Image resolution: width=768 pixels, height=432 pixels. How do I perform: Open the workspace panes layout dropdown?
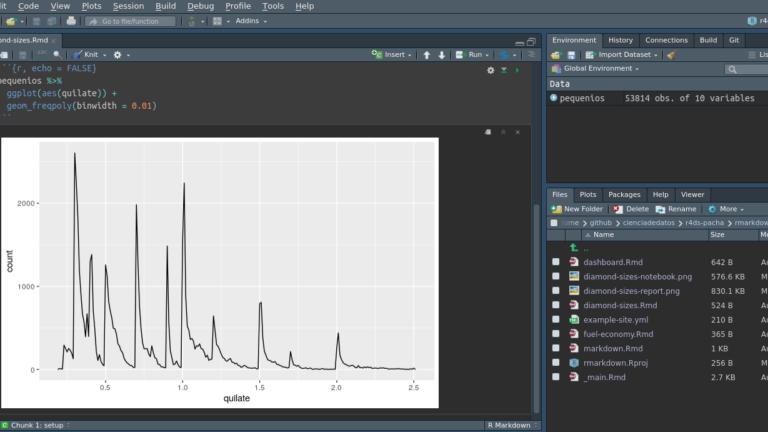(x=221, y=21)
